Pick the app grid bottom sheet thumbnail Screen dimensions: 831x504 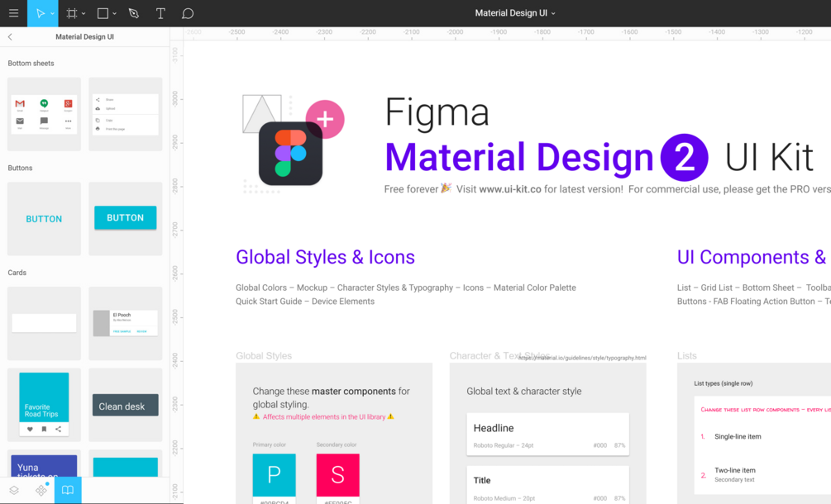click(x=44, y=114)
